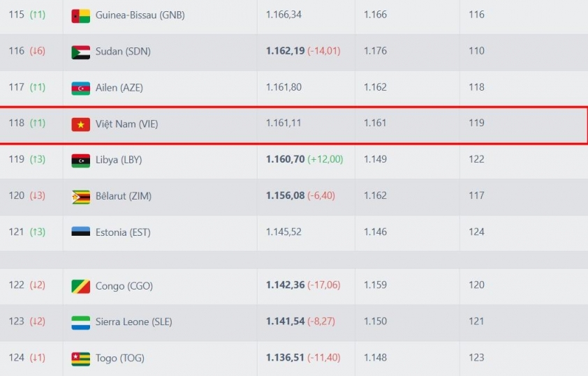Click the Libya flag icon
The width and height of the screenshot is (588, 376).
pyautogui.click(x=80, y=160)
